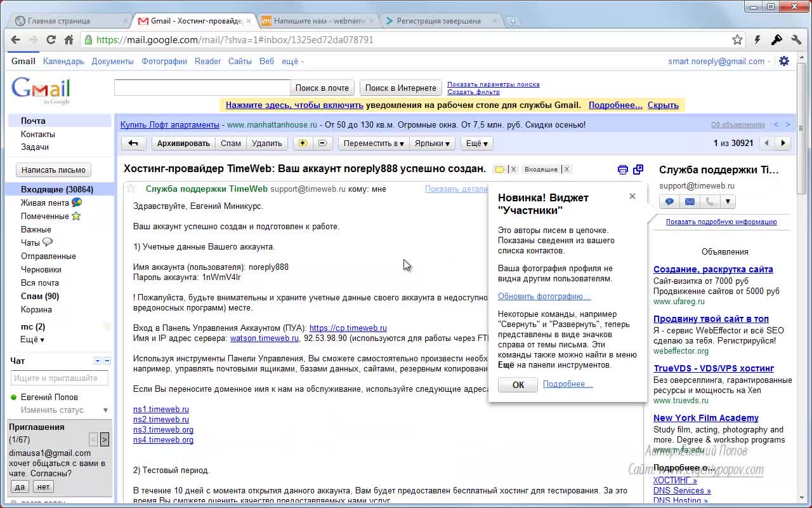Open Отправленные folder
The image size is (812, 508).
(x=48, y=256)
